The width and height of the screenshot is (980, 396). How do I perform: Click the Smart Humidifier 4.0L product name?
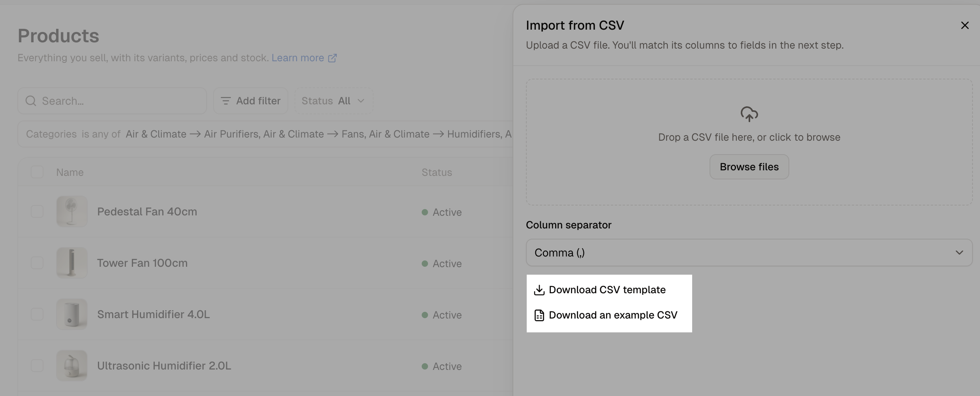point(154,315)
